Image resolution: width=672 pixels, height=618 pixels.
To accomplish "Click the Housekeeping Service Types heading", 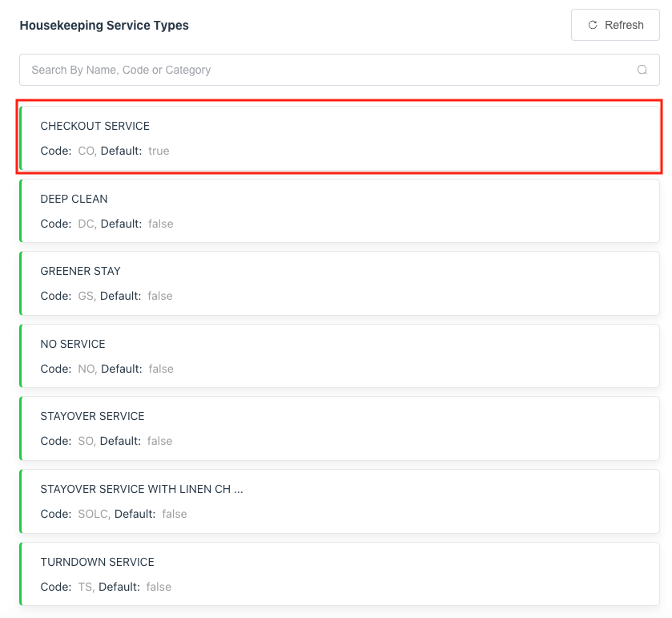I will coord(104,25).
